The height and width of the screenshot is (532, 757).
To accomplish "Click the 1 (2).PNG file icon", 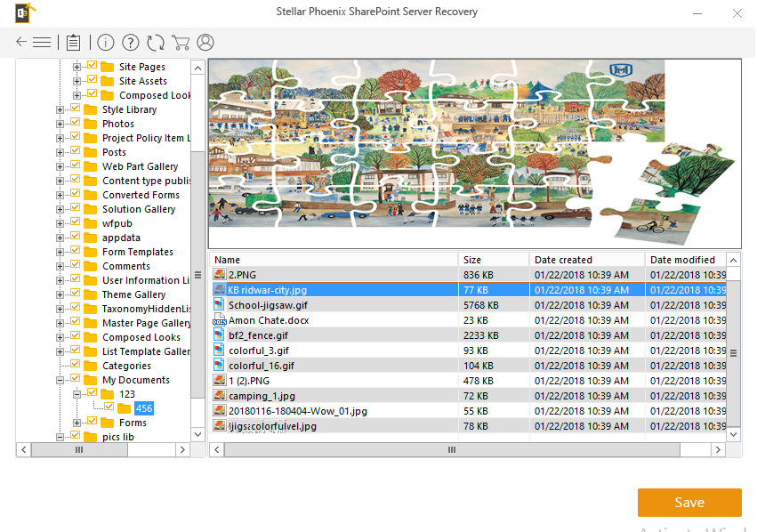I will (219, 381).
